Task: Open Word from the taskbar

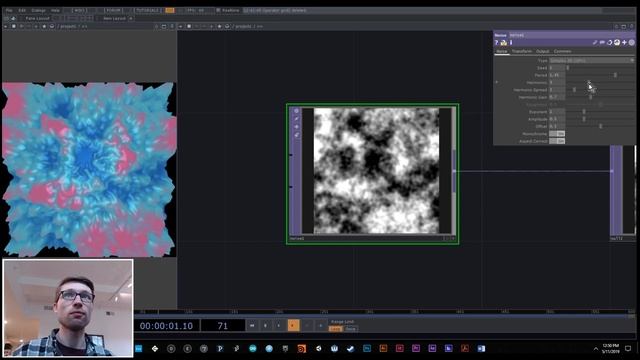Action: [481, 348]
